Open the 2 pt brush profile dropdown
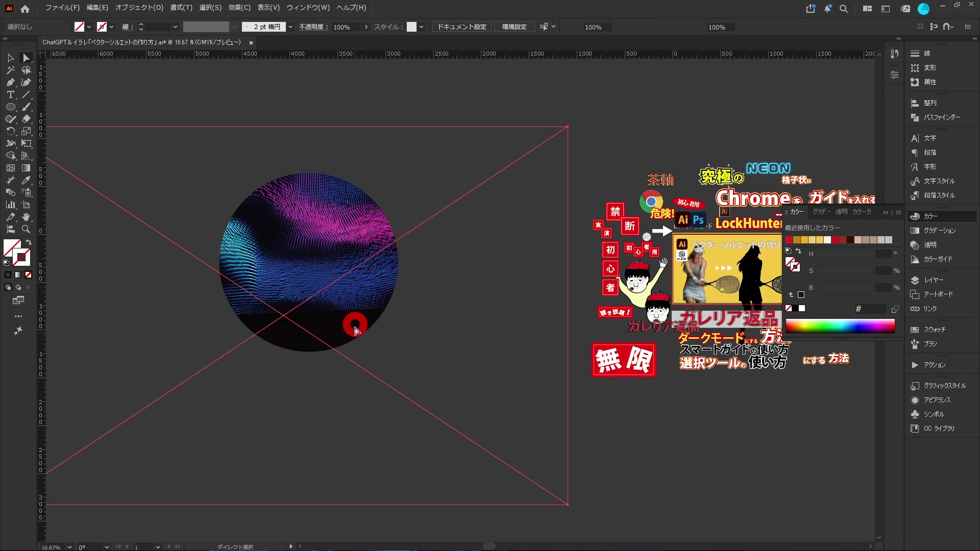The image size is (980, 551). click(x=290, y=27)
